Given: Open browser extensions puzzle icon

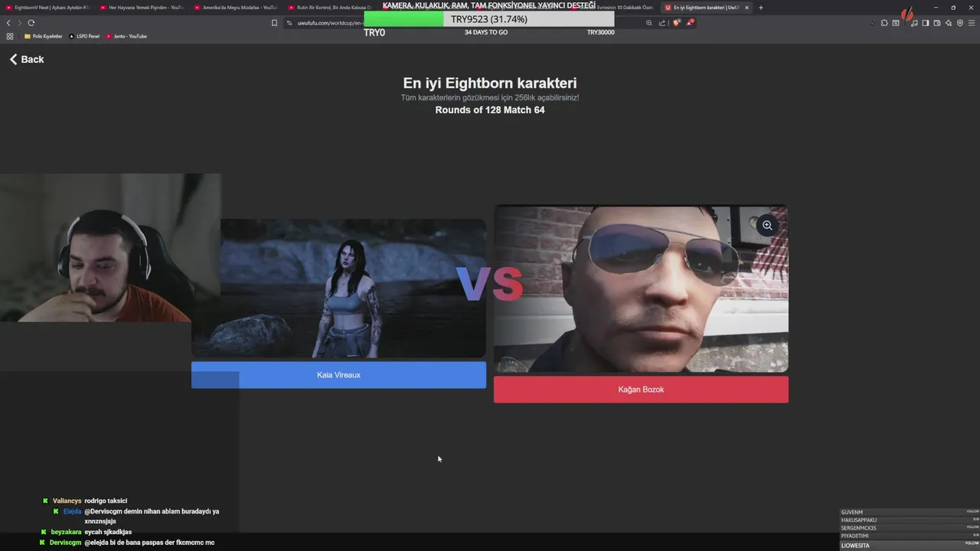Looking at the screenshot, I should pyautogui.click(x=884, y=23).
